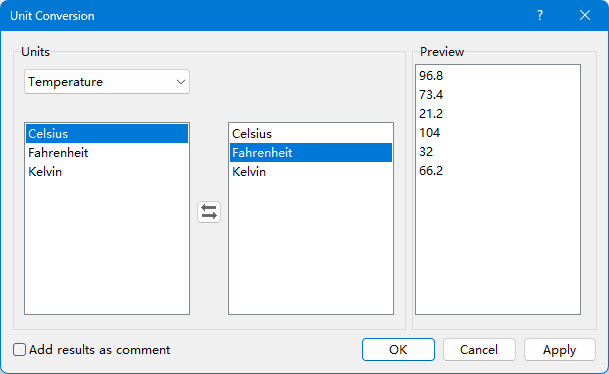Click preview value 66.2
This screenshot has height=374, width=609.
coord(431,171)
